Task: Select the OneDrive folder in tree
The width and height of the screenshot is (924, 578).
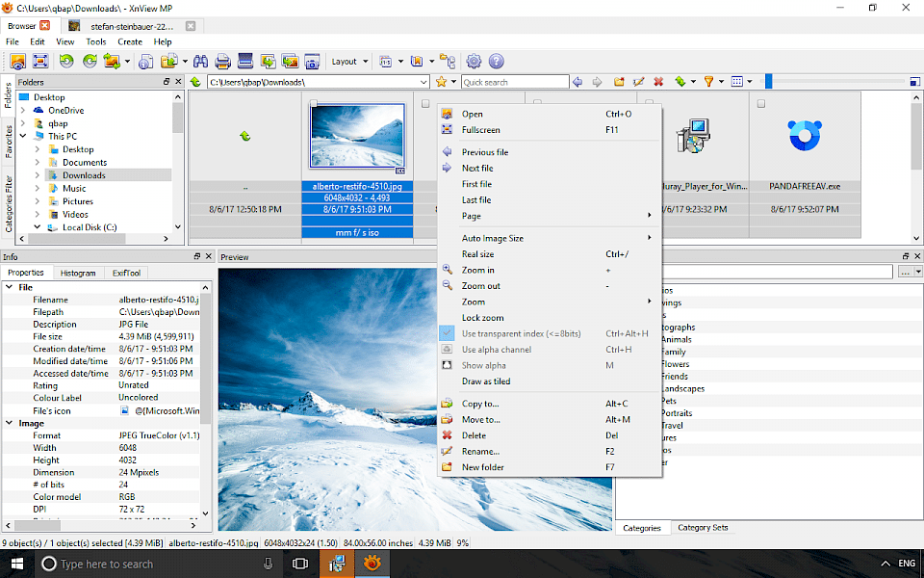Action: (x=66, y=110)
